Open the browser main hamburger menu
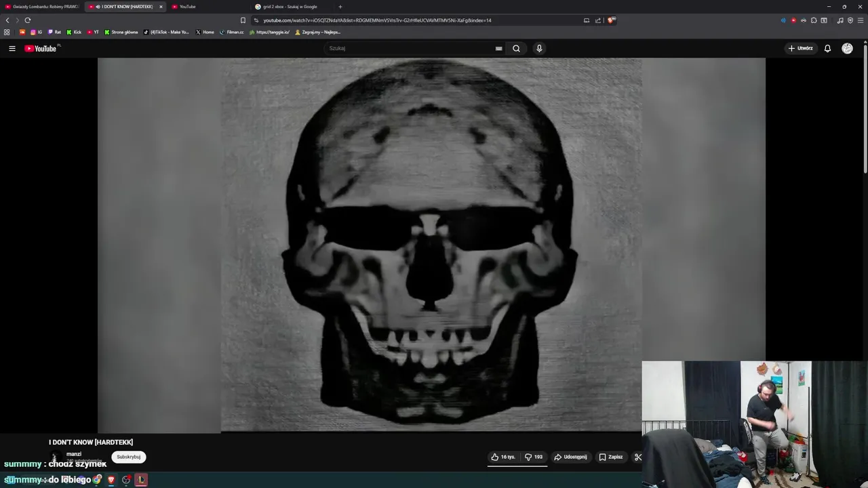 861,20
